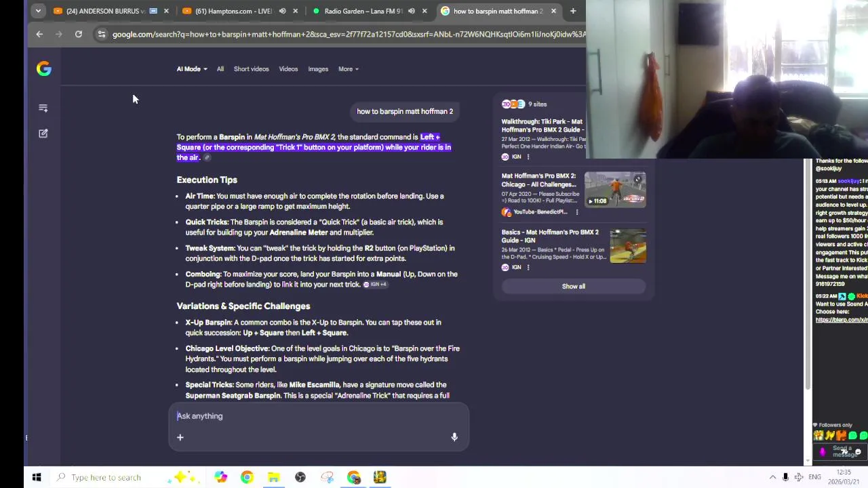Image resolution: width=868 pixels, height=488 pixels.
Task: Start a new AI Mode chat
Action: tap(43, 134)
